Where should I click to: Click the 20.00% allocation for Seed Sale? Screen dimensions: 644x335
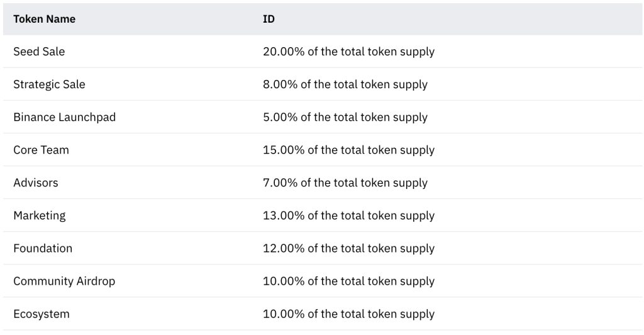click(x=348, y=52)
